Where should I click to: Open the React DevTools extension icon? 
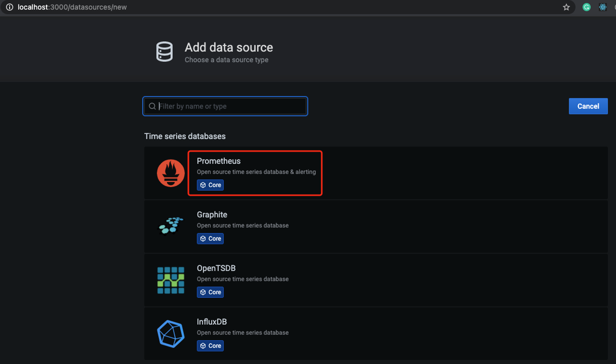click(x=602, y=7)
